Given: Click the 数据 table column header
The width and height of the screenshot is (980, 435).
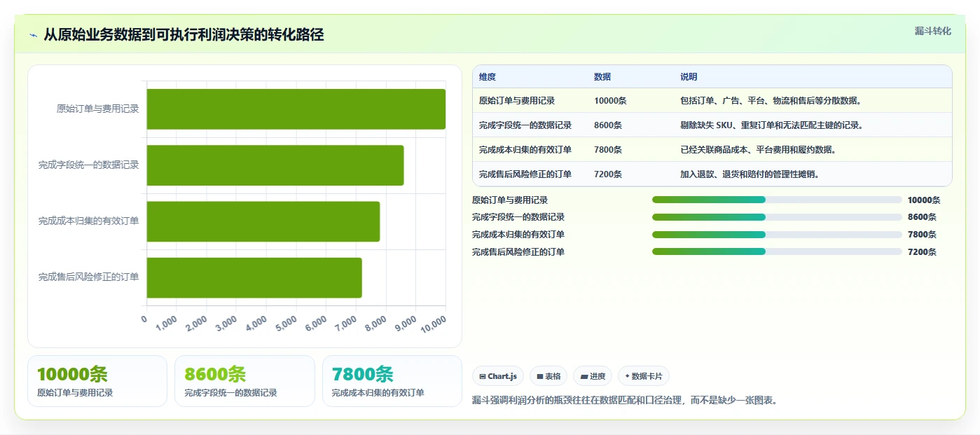Looking at the screenshot, I should click(x=602, y=77).
